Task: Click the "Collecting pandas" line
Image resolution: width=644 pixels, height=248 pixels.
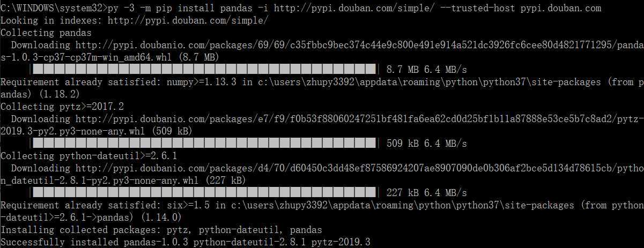Action: tap(46, 33)
